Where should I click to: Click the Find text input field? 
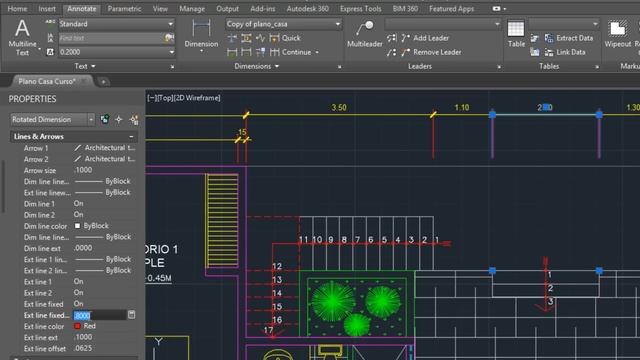(x=111, y=38)
